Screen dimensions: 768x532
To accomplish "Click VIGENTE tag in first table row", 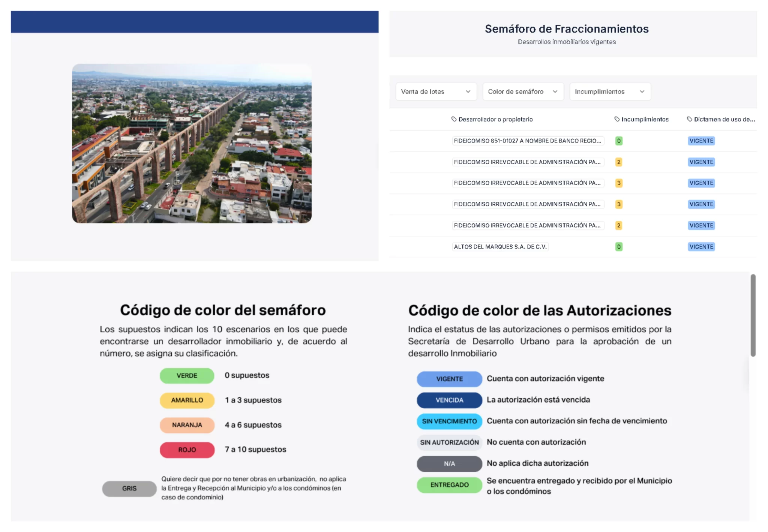I will [x=701, y=141].
